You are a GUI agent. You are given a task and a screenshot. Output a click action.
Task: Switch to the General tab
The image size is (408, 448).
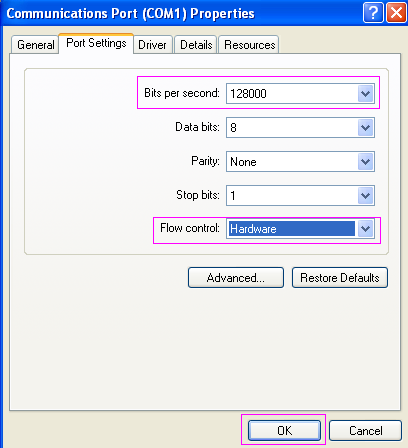35,45
